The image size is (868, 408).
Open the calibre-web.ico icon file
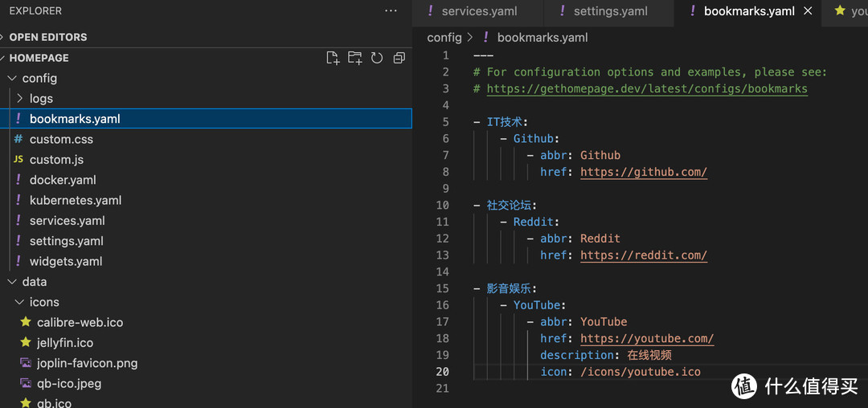[x=80, y=322]
